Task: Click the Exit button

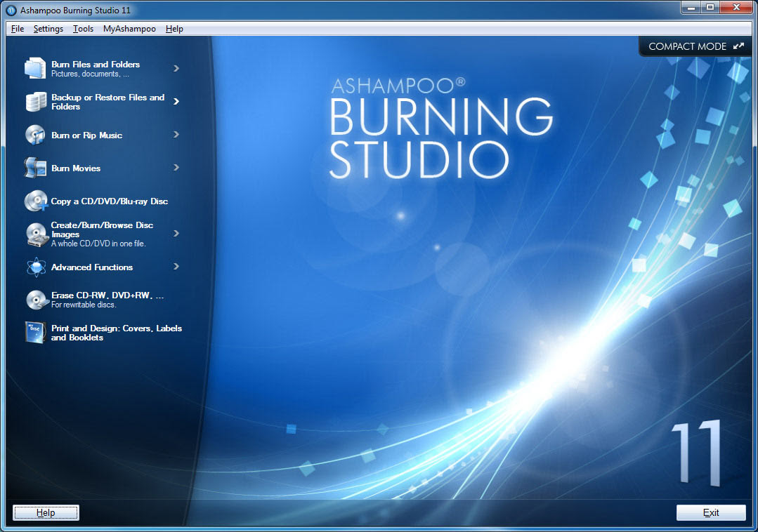Action: [711, 512]
